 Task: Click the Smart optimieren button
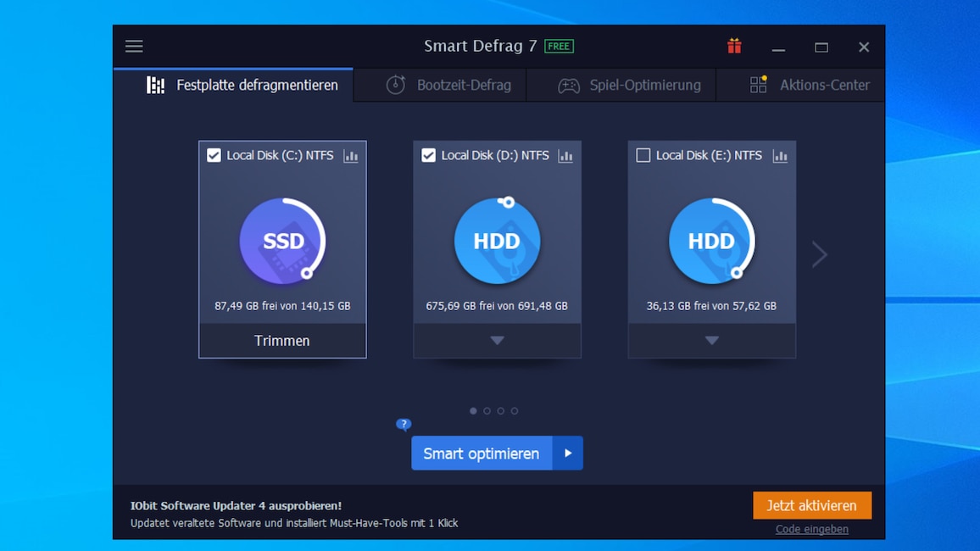482,453
